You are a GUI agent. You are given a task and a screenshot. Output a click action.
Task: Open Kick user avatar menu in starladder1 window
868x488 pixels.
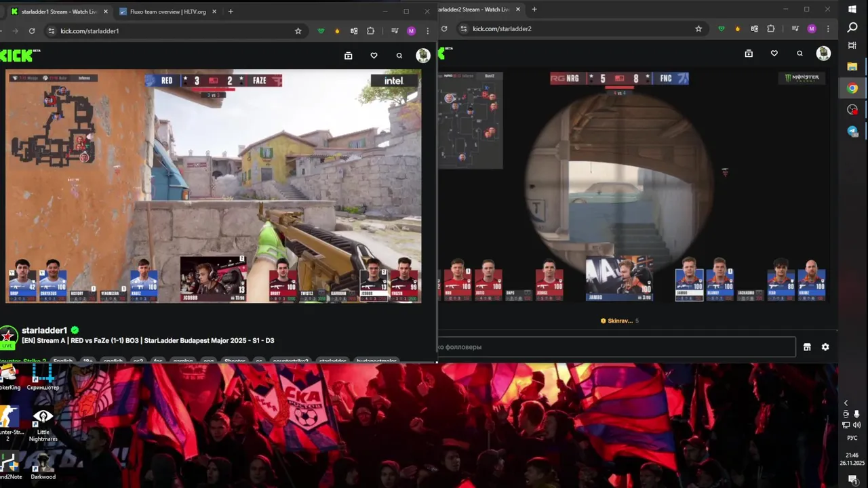coord(423,56)
